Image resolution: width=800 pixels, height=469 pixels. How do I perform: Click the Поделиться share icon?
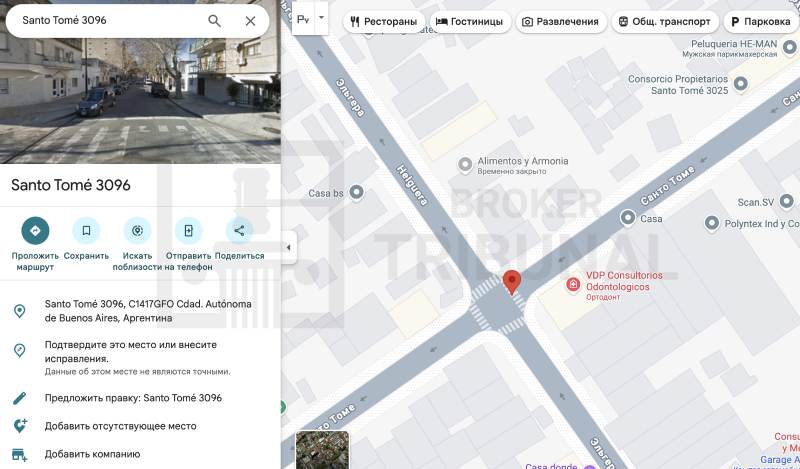(x=239, y=231)
